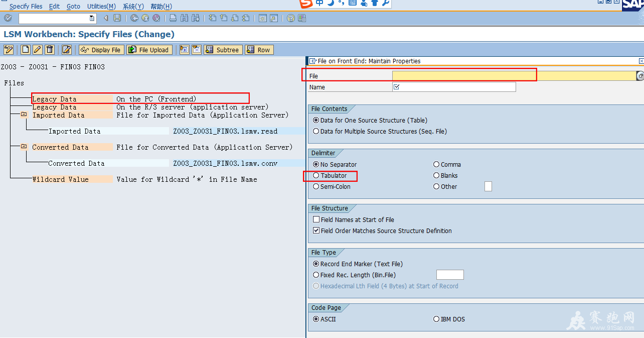Open the 帮助(H) menu
644x338 pixels.
tap(161, 7)
